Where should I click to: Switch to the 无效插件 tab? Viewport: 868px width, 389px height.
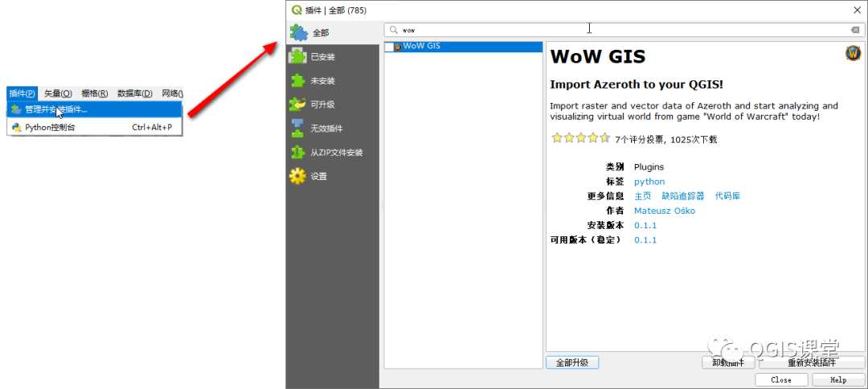click(x=333, y=129)
